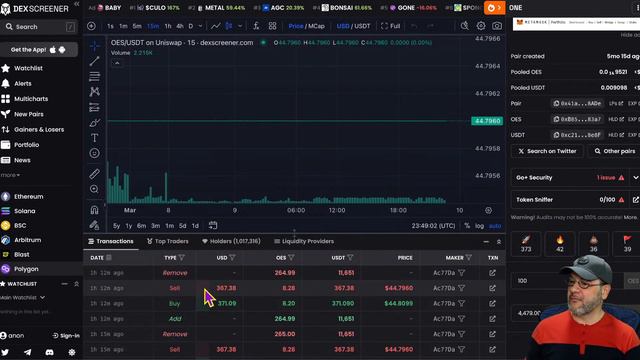Click Search on Twitter button
The width and height of the screenshot is (640, 360).
[547, 151]
